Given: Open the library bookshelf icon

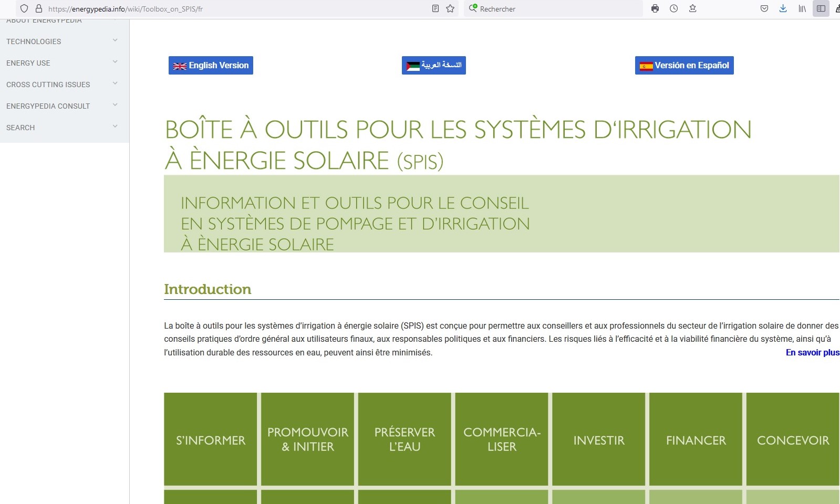Looking at the screenshot, I should click(802, 8).
